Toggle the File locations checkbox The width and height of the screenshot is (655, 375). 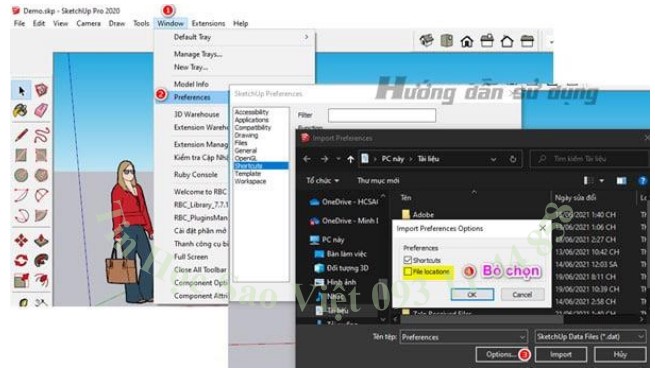point(408,271)
